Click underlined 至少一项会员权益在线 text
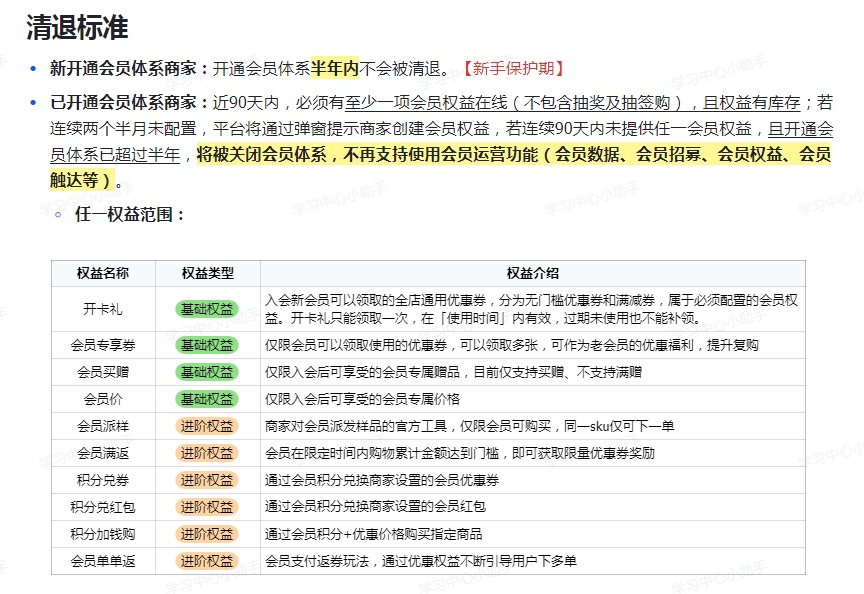This screenshot has height=594, width=864. click(x=426, y=102)
